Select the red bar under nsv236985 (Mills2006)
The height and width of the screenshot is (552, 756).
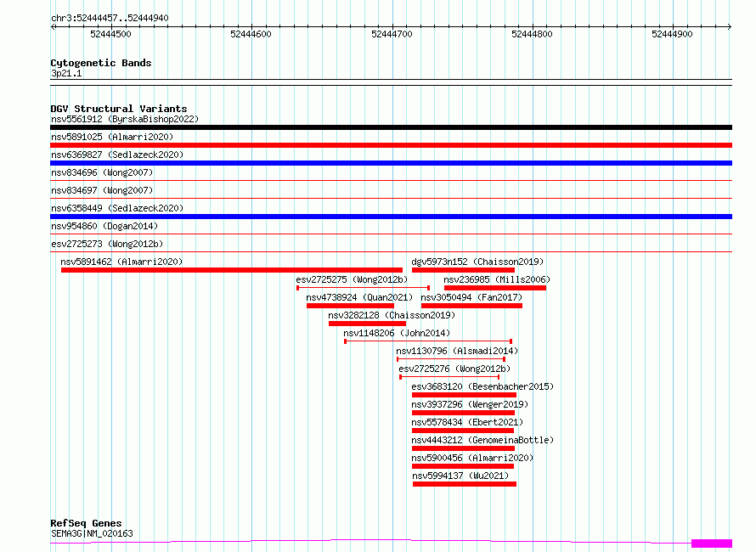(x=495, y=288)
